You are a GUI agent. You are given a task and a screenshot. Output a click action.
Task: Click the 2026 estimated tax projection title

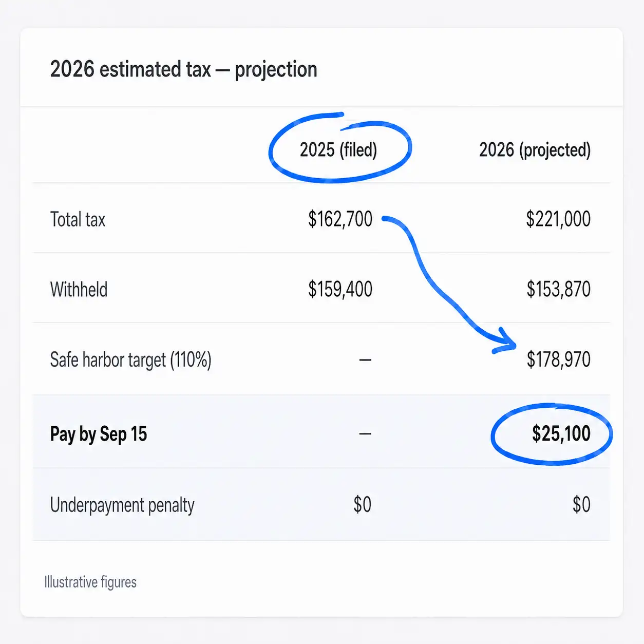(183, 69)
